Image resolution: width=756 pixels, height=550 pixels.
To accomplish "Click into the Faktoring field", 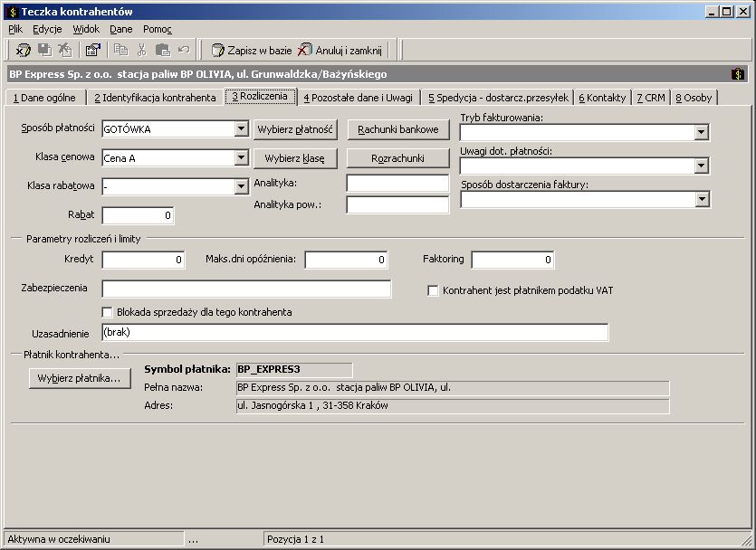I will [x=512, y=260].
